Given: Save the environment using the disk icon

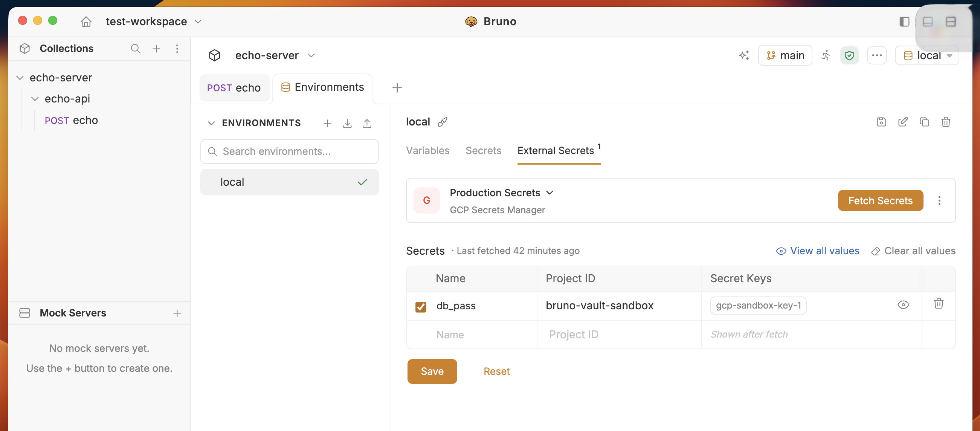Looking at the screenshot, I should [881, 122].
